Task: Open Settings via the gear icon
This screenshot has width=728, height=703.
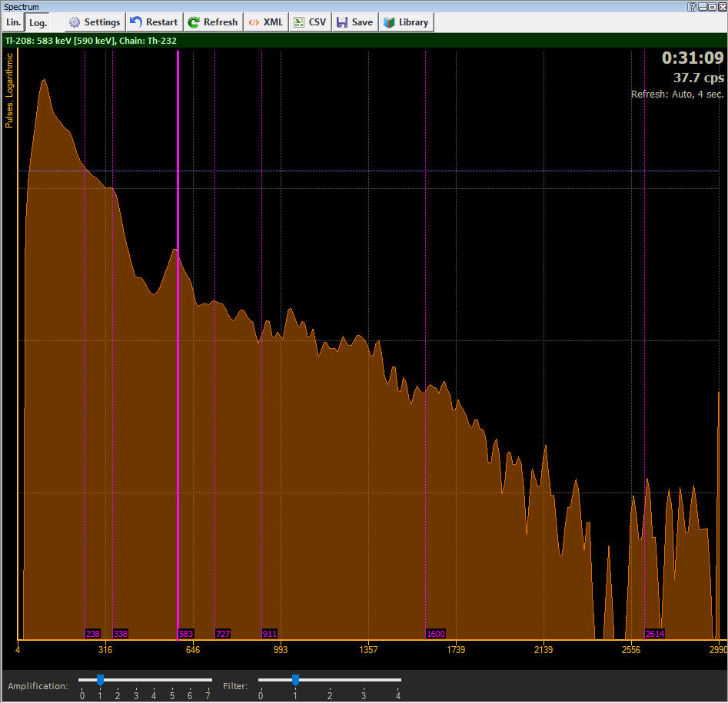Action: point(75,22)
